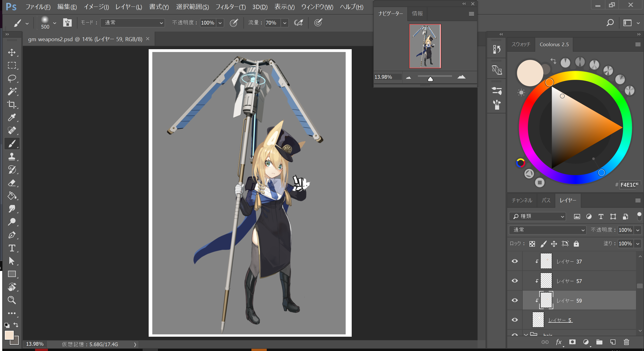
Task: Click the Navigator zoom slider handle
Action: (430, 79)
